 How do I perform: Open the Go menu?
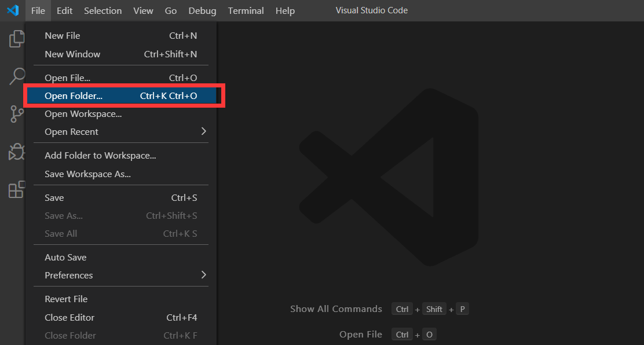click(x=170, y=10)
